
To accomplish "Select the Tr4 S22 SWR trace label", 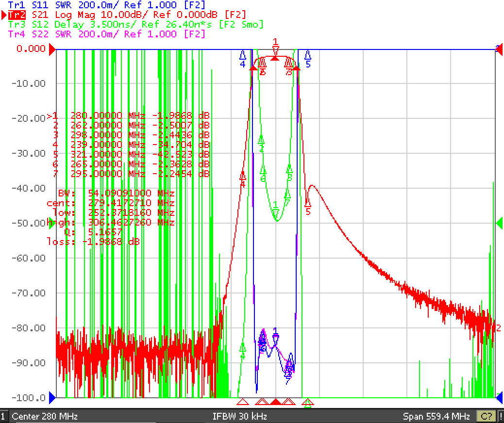I will pyautogui.click(x=106, y=34).
